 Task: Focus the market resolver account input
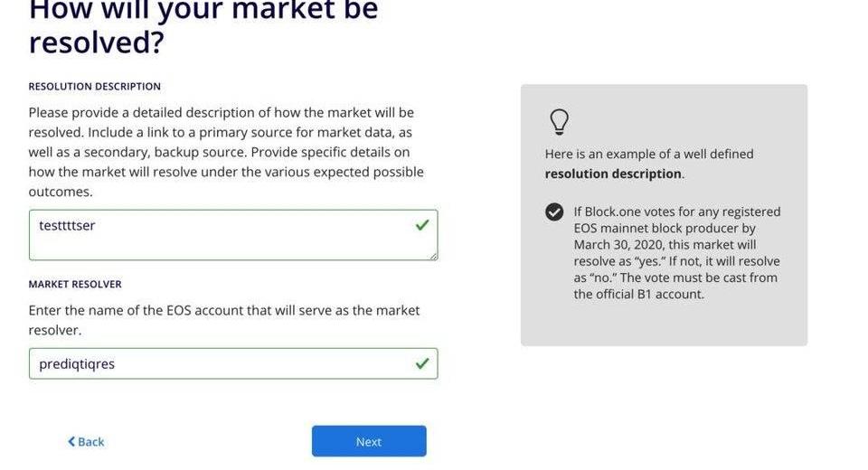coord(217,363)
